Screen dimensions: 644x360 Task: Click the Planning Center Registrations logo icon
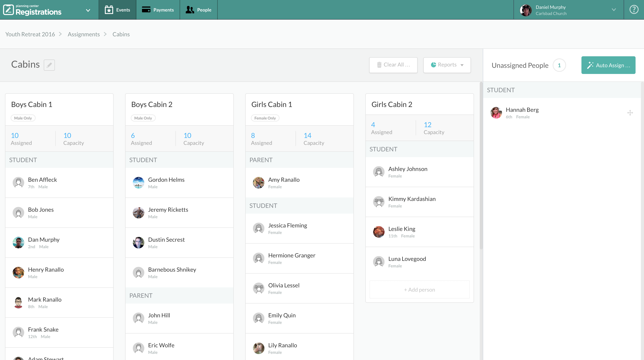click(x=8, y=10)
